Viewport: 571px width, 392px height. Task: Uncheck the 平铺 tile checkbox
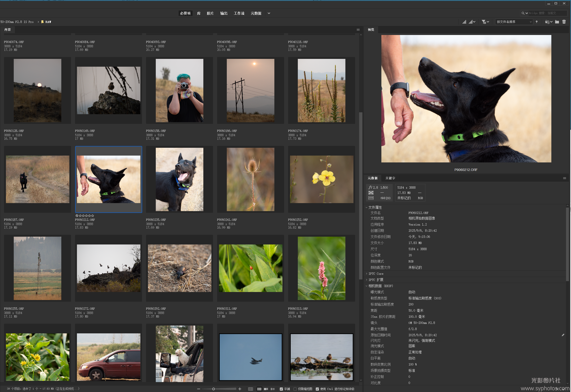pyautogui.click(x=281, y=389)
